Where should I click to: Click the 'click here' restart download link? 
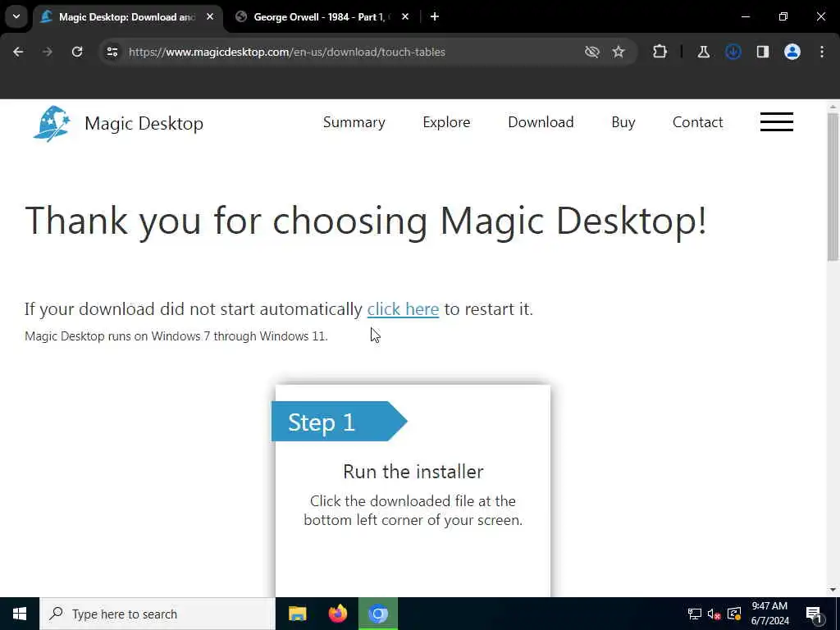pos(403,309)
